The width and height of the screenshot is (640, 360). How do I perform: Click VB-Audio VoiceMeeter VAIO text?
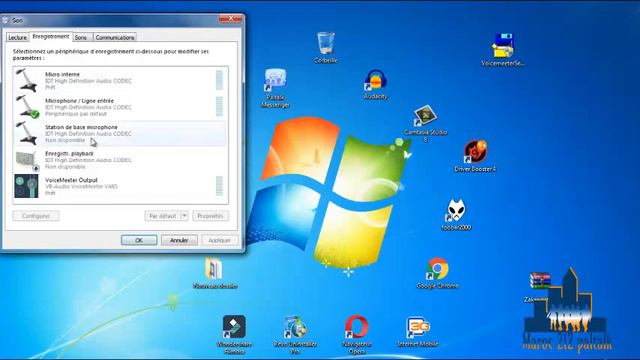tap(81, 186)
